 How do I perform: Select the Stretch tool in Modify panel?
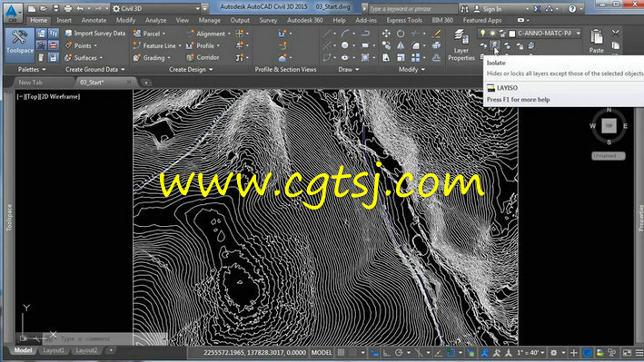pos(386,58)
